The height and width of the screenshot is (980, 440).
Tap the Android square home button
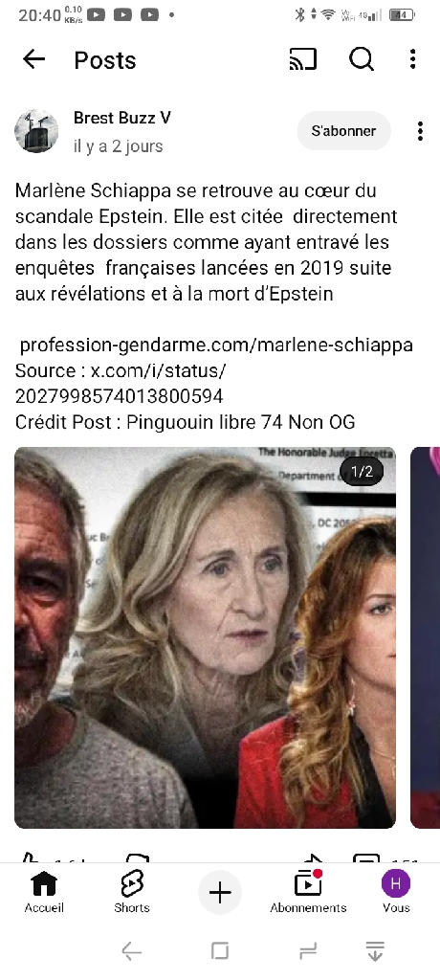(220, 951)
